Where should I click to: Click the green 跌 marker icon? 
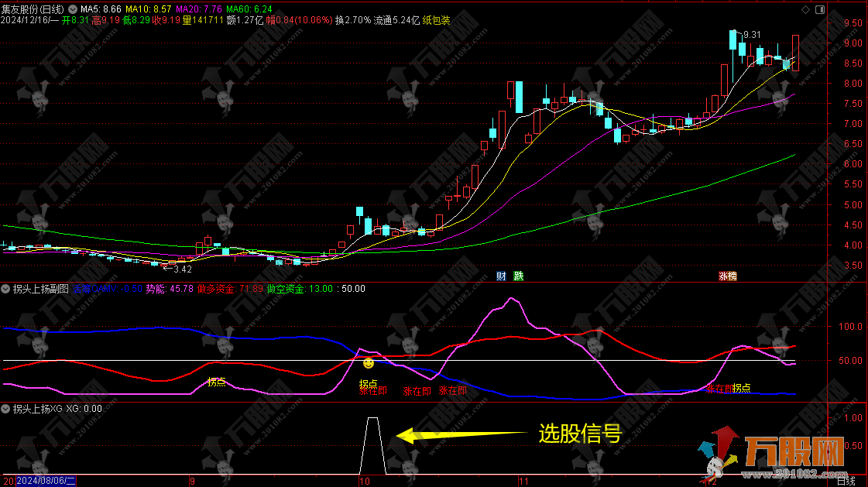tap(519, 276)
